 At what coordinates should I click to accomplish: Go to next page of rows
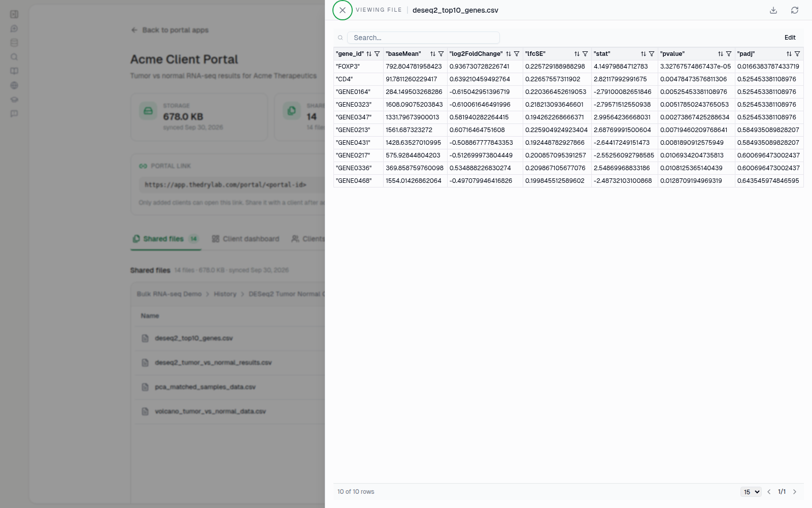[795, 492]
